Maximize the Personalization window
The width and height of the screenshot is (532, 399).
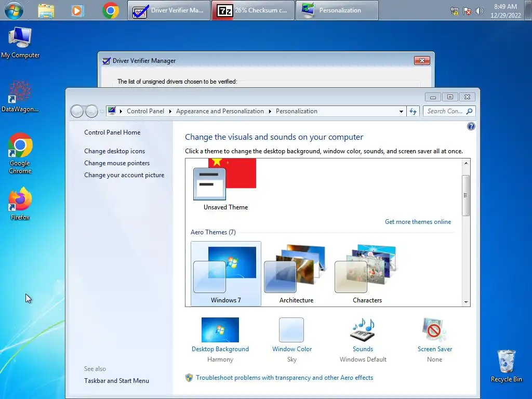pos(450,97)
